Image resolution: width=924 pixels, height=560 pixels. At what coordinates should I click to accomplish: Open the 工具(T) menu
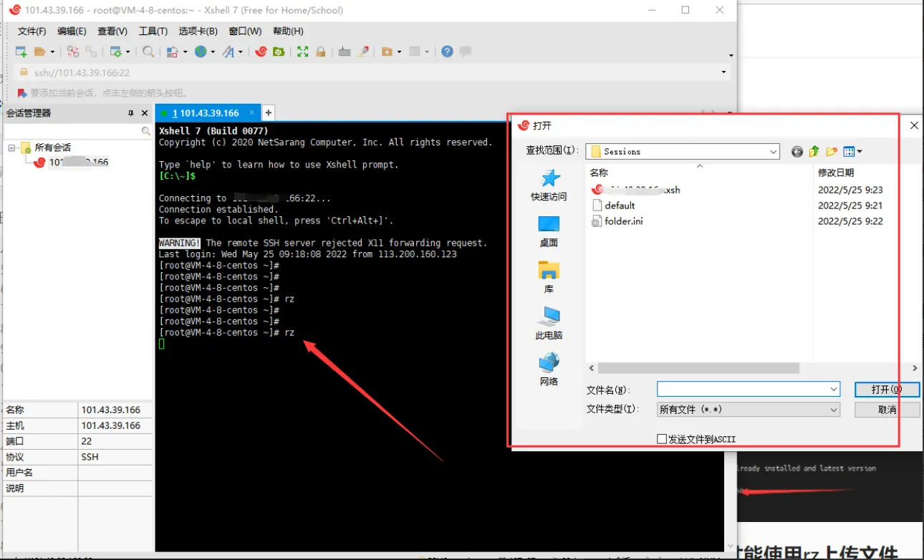coord(153,31)
